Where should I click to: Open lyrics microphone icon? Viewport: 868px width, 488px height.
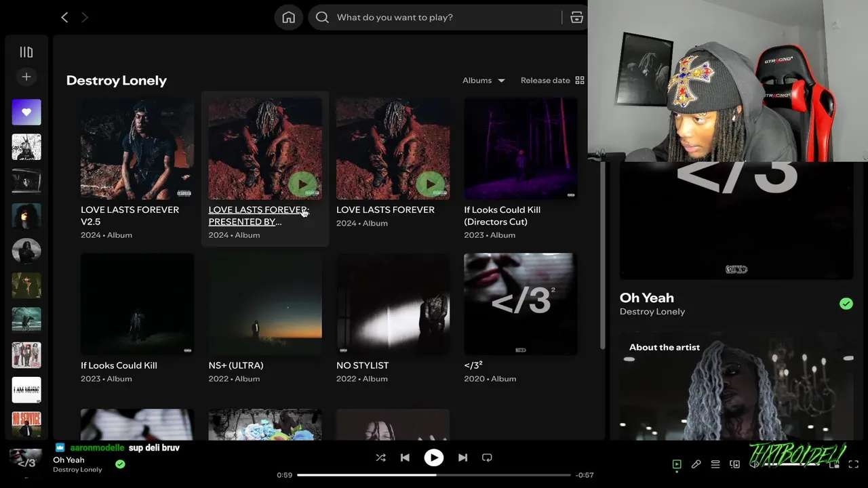click(696, 464)
